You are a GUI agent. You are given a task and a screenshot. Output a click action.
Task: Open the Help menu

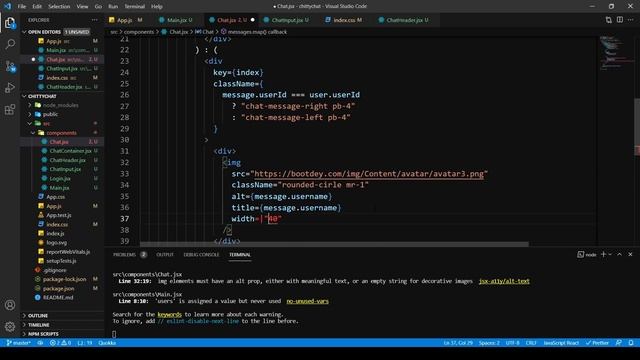(x=157, y=7)
